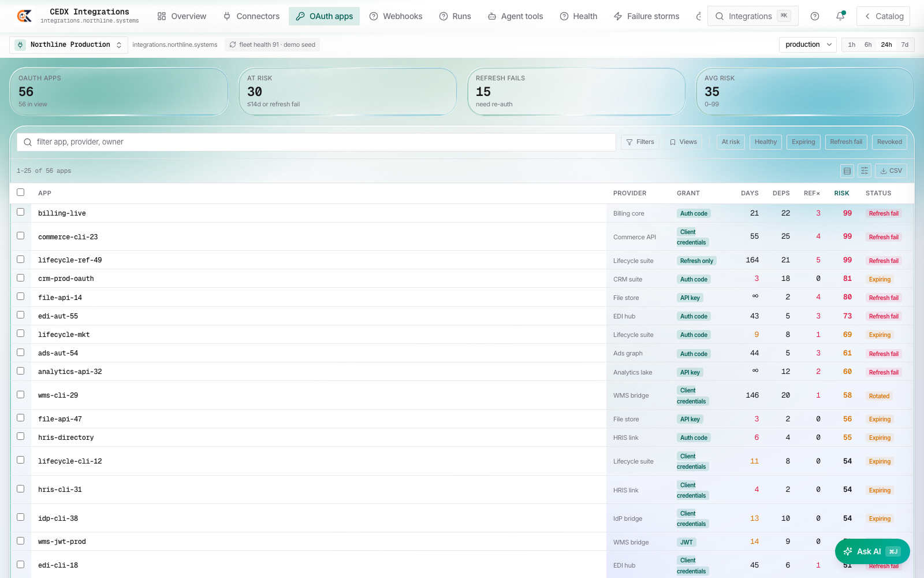This screenshot has height=578, width=924.
Task: Click Refresh only grant badge on lifecycle-ref-49
Action: pyautogui.click(x=696, y=261)
